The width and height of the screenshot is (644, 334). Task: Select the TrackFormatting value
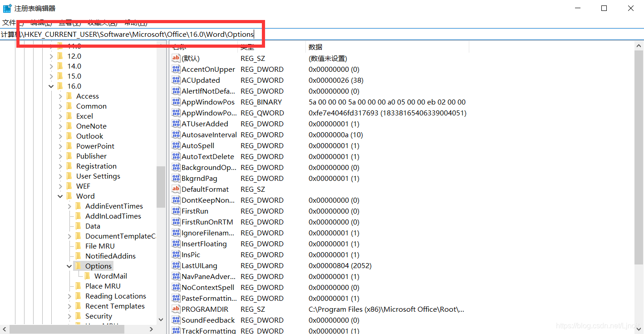pyautogui.click(x=209, y=331)
